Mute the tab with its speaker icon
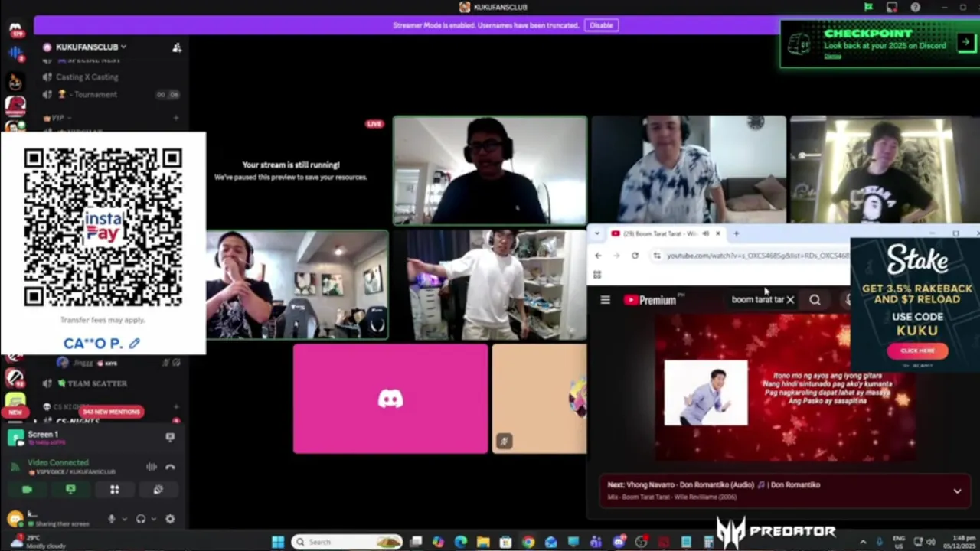The width and height of the screenshot is (980, 551). (x=706, y=233)
